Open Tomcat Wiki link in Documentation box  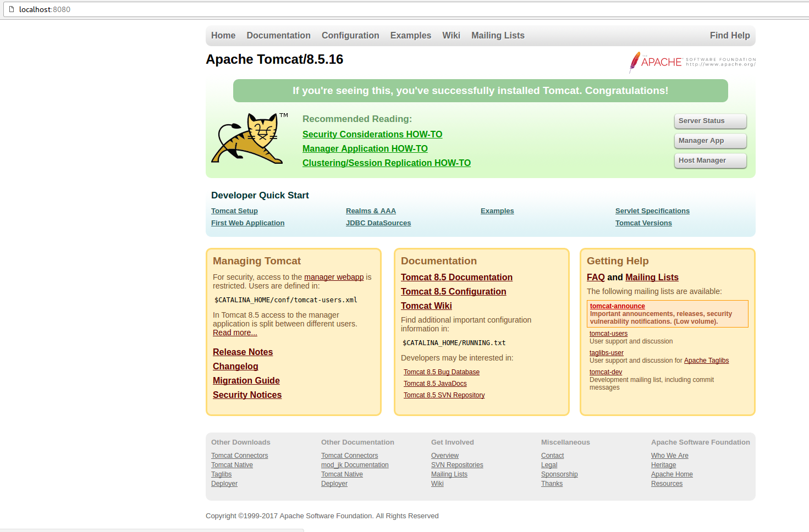click(x=426, y=306)
